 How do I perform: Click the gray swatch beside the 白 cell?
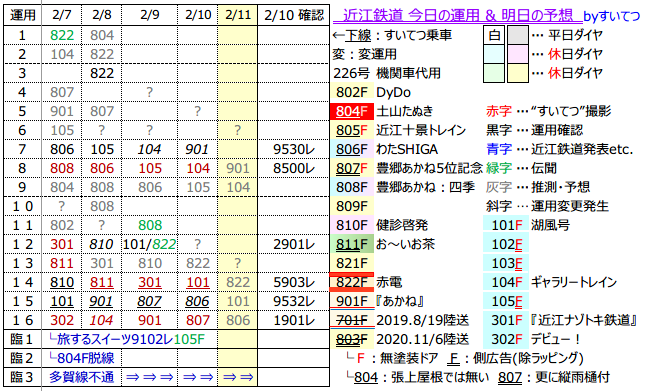518,35
